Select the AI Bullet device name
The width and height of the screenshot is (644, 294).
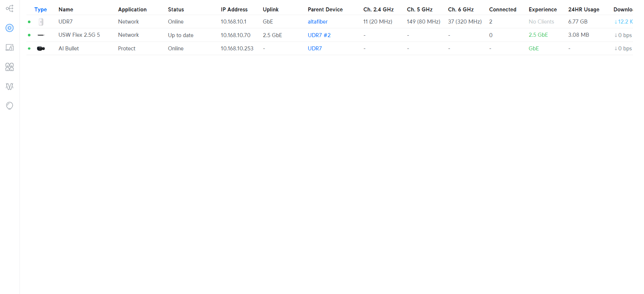[x=69, y=49]
